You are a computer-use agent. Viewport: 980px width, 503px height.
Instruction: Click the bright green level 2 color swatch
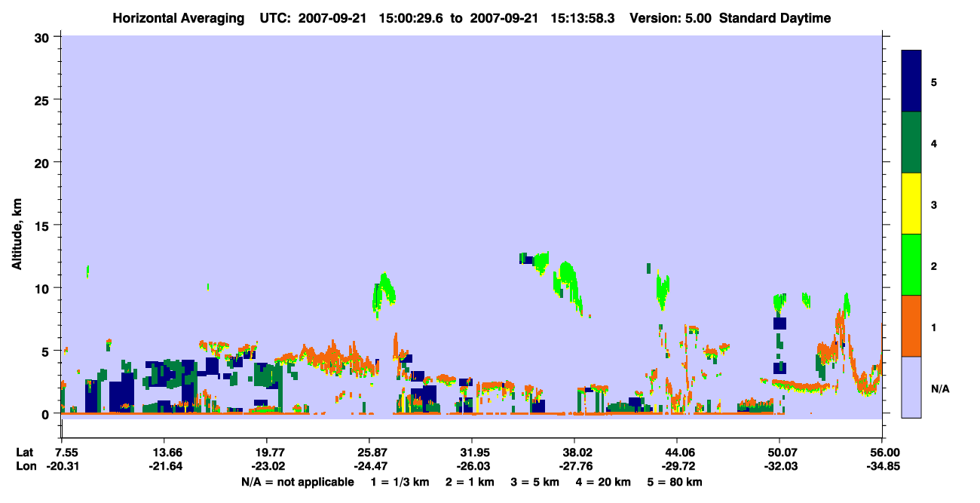911,264
